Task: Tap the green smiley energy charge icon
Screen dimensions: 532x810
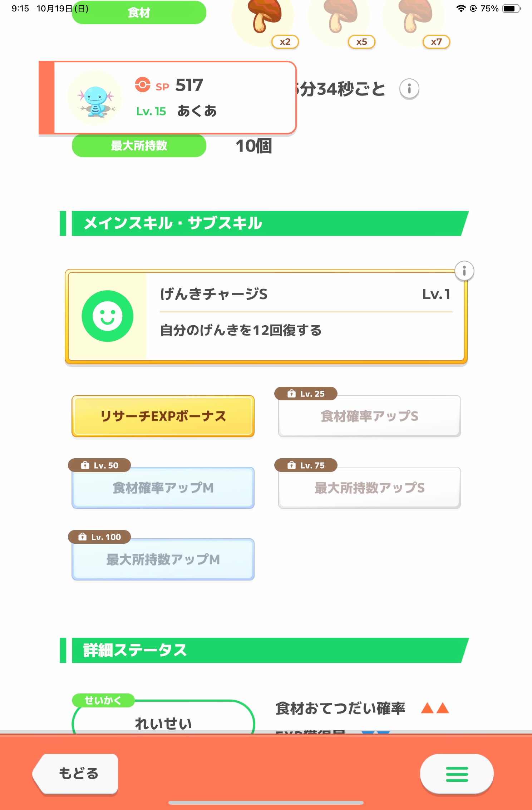Action: (x=107, y=316)
